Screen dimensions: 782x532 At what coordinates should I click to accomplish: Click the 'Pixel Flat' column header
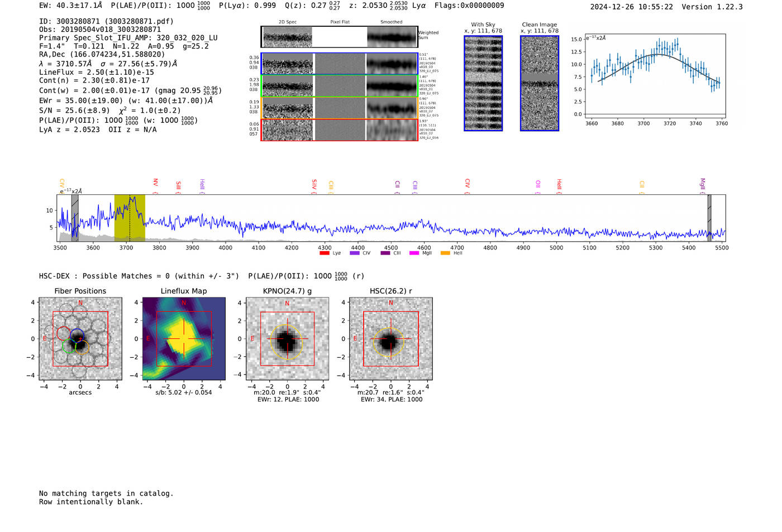tap(340, 22)
